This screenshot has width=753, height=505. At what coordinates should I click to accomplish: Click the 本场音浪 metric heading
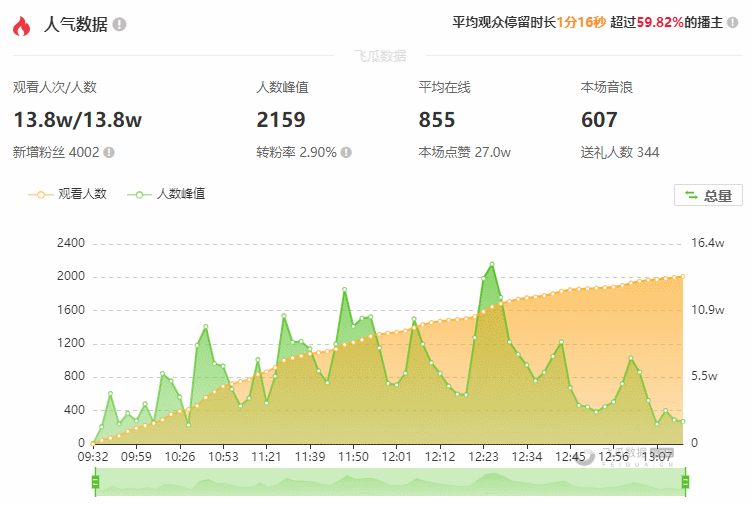(x=607, y=87)
